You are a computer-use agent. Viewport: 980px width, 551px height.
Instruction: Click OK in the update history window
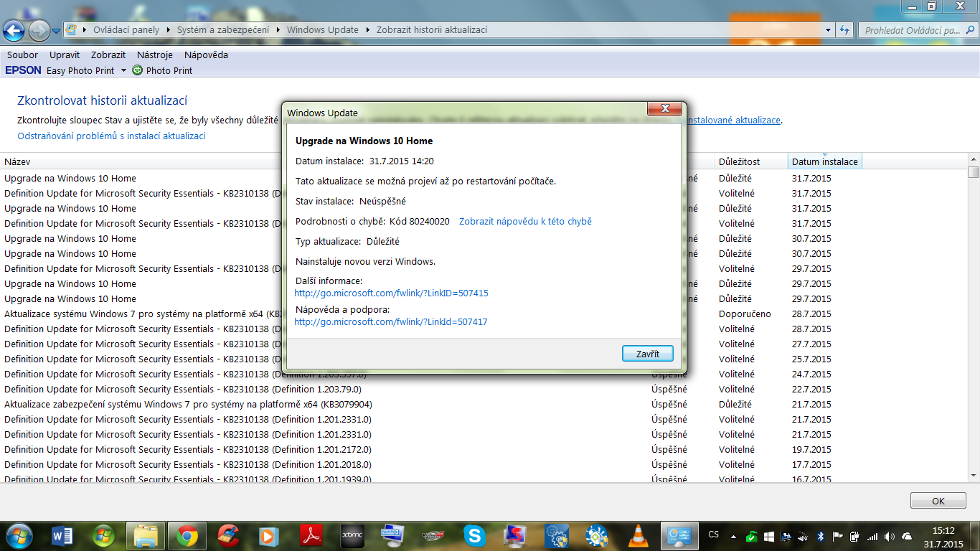(938, 501)
